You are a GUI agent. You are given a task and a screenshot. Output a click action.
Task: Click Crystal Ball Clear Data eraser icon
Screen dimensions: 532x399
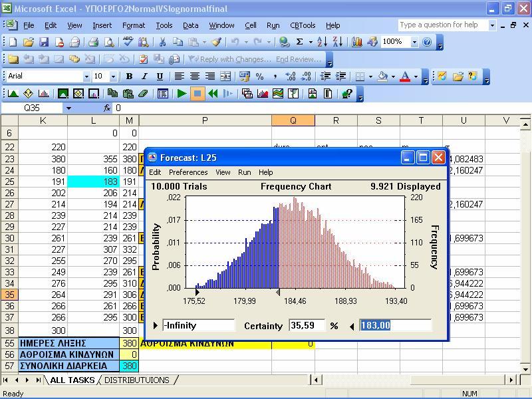(x=143, y=93)
